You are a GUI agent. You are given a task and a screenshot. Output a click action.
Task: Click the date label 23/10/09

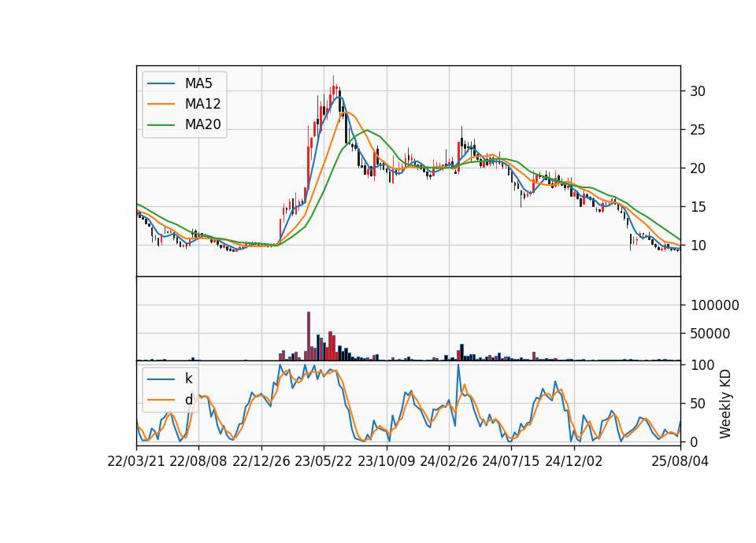tap(386, 461)
